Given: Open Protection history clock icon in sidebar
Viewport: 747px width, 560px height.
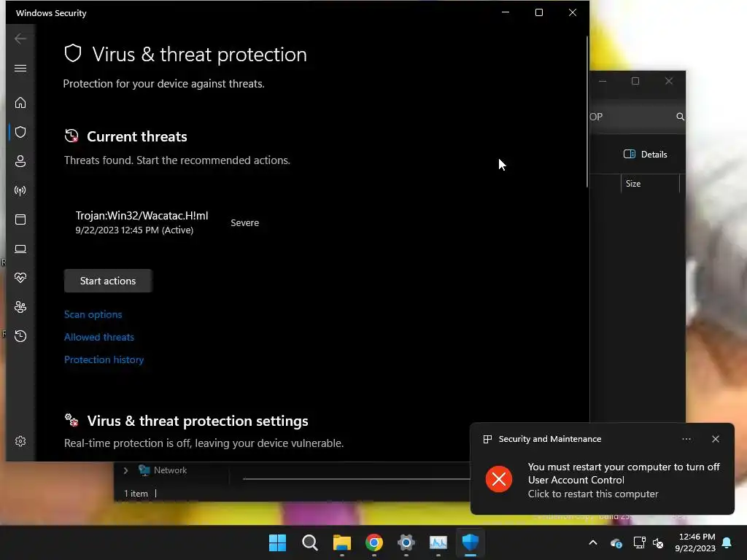Looking at the screenshot, I should click(20, 336).
